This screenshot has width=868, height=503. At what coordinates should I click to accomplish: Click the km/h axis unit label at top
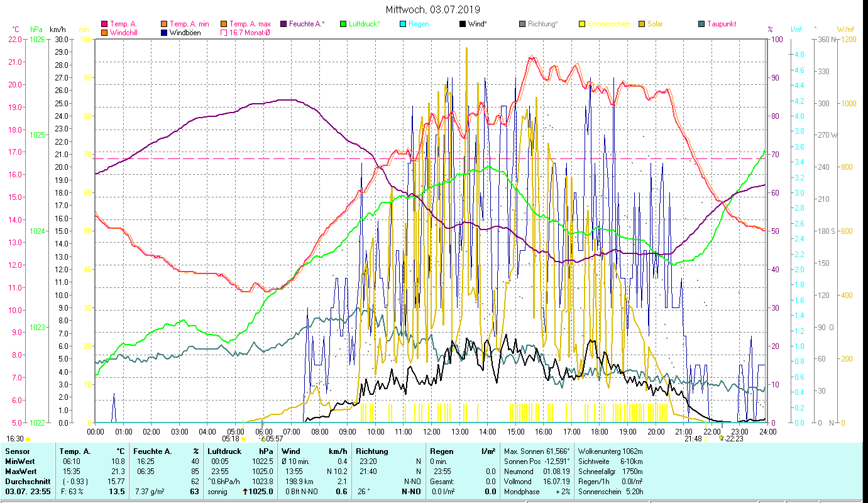(57, 30)
